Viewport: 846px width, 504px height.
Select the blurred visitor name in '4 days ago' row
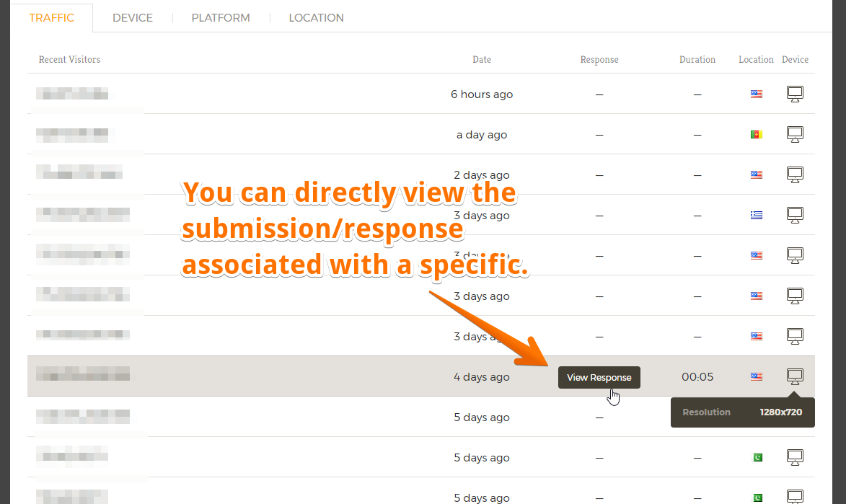coord(83,373)
